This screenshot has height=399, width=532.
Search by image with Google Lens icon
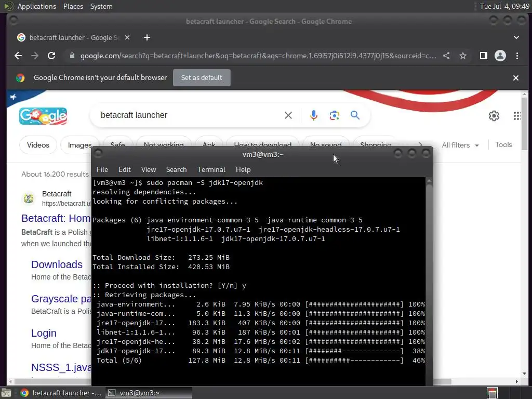click(x=334, y=115)
